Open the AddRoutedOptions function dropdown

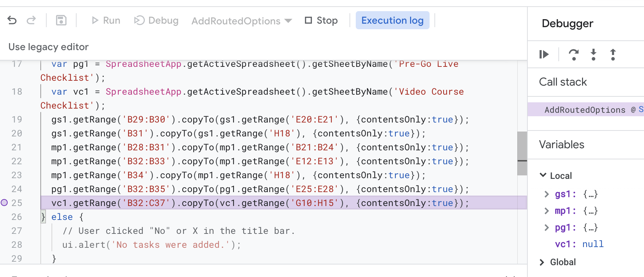click(x=242, y=21)
